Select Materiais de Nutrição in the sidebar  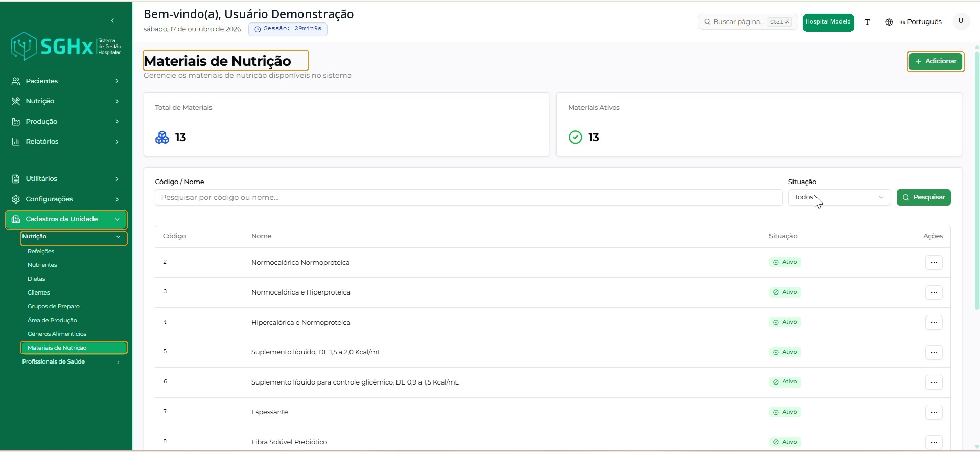[x=74, y=348]
